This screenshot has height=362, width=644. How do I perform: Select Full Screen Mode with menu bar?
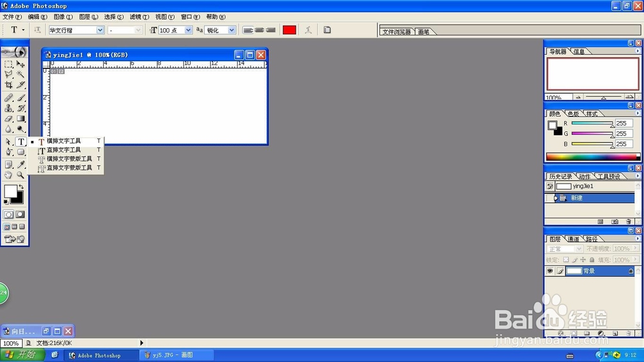coord(14,227)
